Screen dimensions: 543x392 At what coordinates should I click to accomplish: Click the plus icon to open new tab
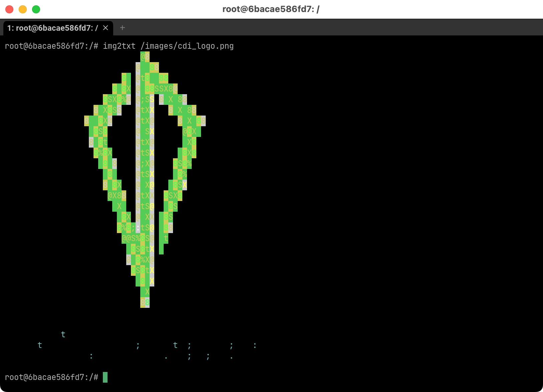tap(122, 28)
